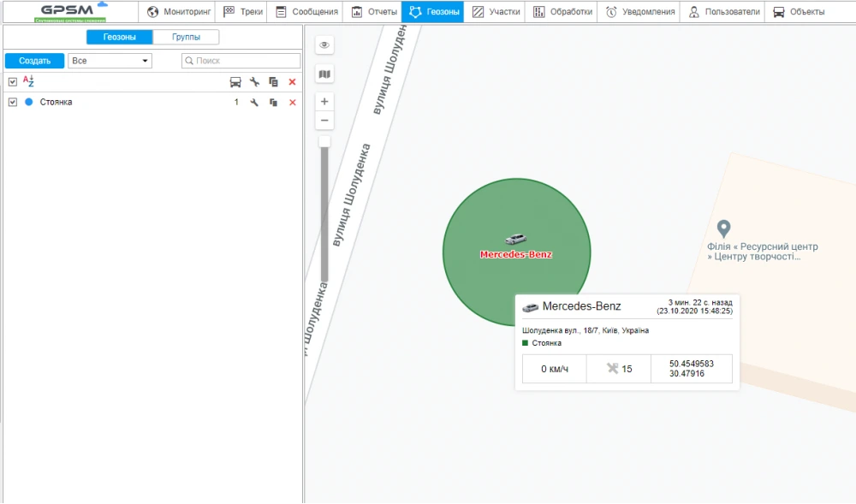Open the Все filter dropdown

click(x=110, y=61)
